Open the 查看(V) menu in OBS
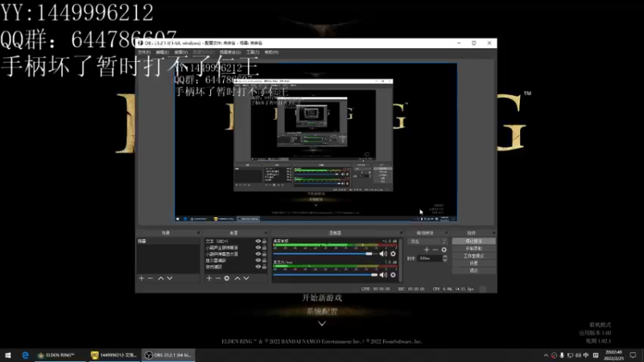 tap(180, 52)
